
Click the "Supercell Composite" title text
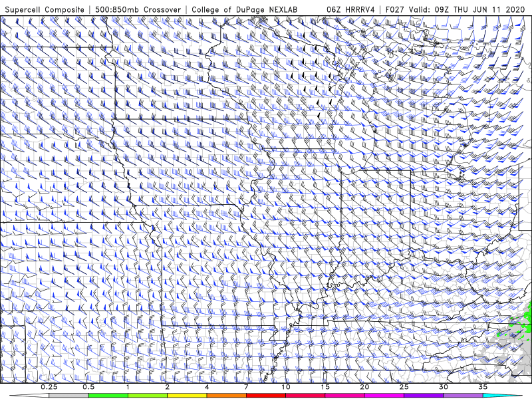pyautogui.click(x=45, y=9)
